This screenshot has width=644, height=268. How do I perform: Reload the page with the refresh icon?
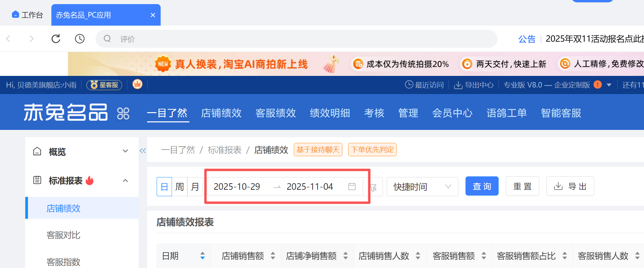(x=56, y=39)
